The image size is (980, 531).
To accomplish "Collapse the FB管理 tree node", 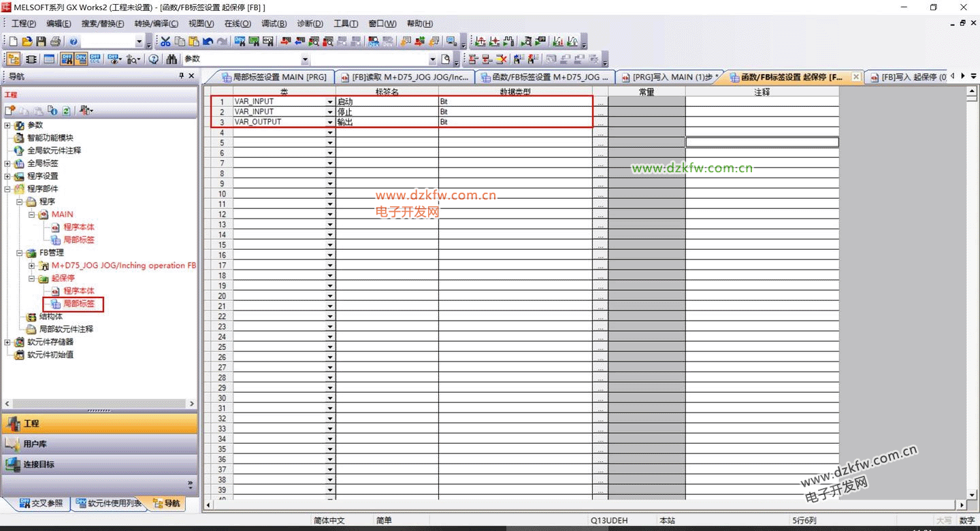I will 20,253.
